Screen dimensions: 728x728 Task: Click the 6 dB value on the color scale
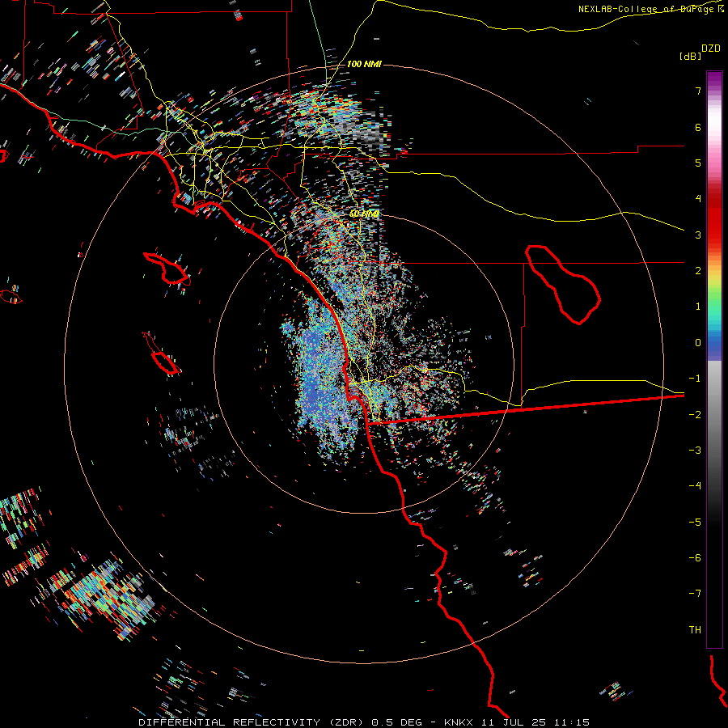tap(698, 127)
